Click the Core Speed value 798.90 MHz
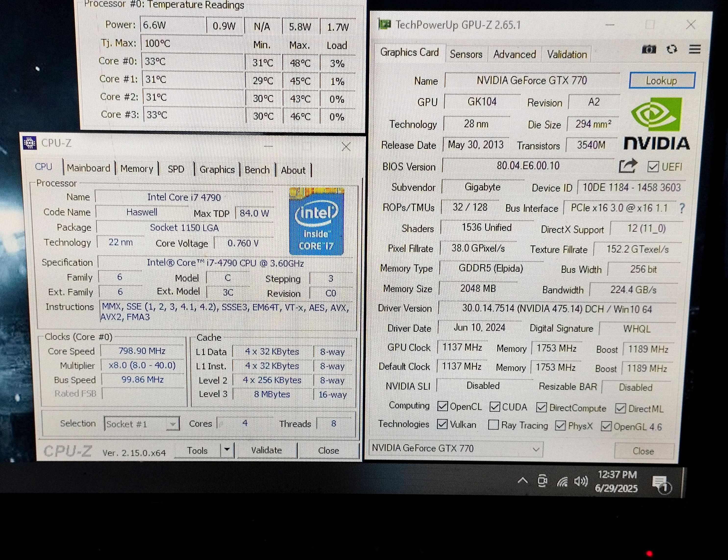Image resolution: width=728 pixels, height=560 pixels. pyautogui.click(x=142, y=351)
